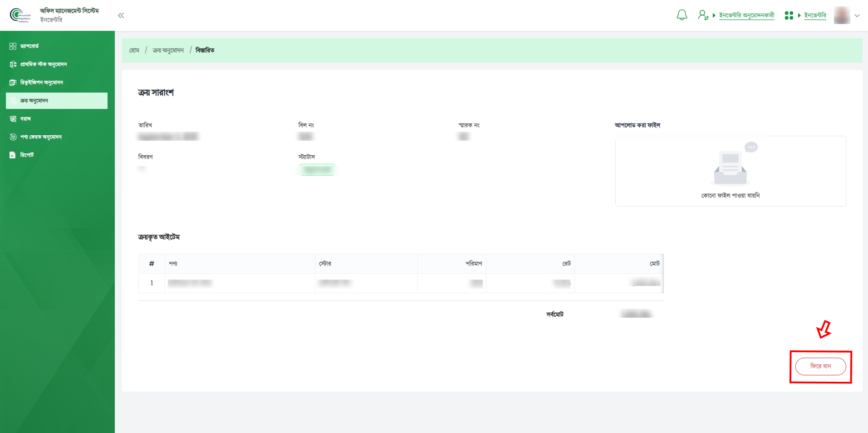The image size is (868, 433).
Task: Click the রিপোর্ট document icon
Action: [x=13, y=155]
